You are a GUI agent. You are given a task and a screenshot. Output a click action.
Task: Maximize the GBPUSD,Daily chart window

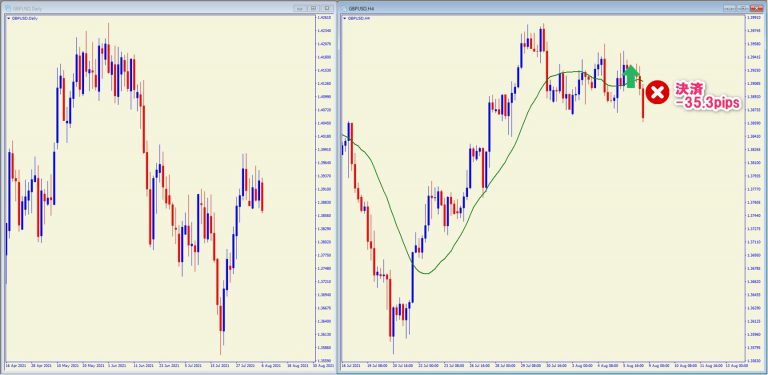[327, 8]
